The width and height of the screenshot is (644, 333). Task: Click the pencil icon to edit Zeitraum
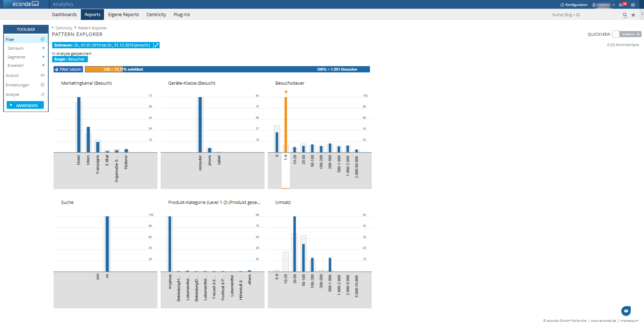(156, 45)
